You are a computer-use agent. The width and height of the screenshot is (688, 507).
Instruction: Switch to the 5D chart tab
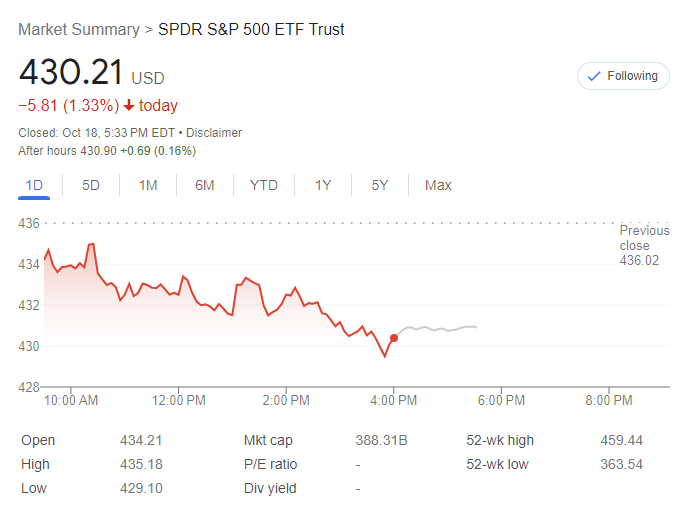[x=90, y=185]
